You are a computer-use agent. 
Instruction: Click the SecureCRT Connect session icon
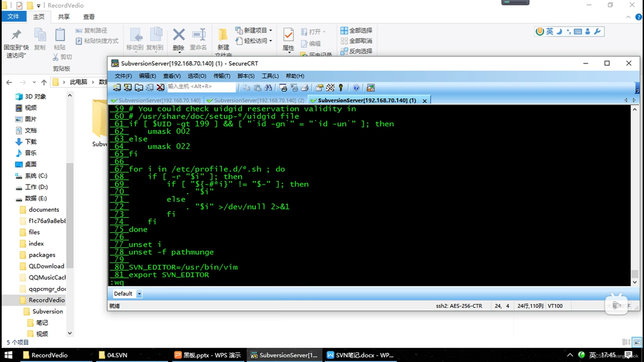[x=116, y=88]
